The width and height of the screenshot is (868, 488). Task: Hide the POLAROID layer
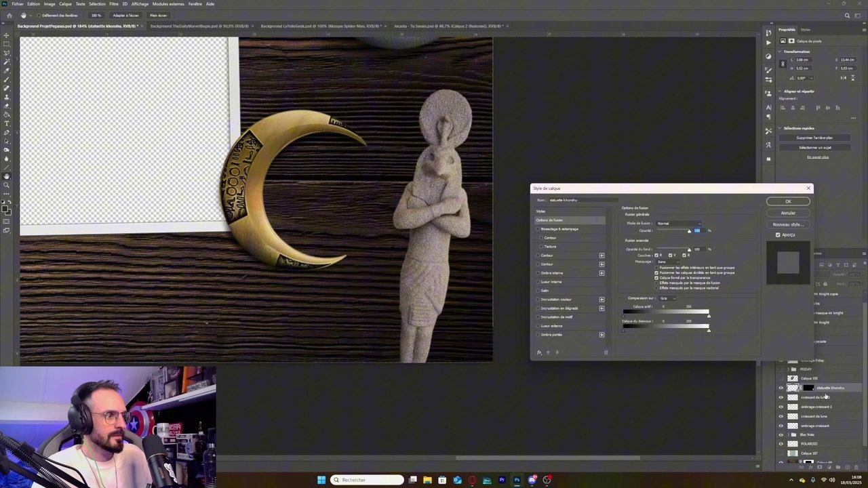click(x=781, y=444)
